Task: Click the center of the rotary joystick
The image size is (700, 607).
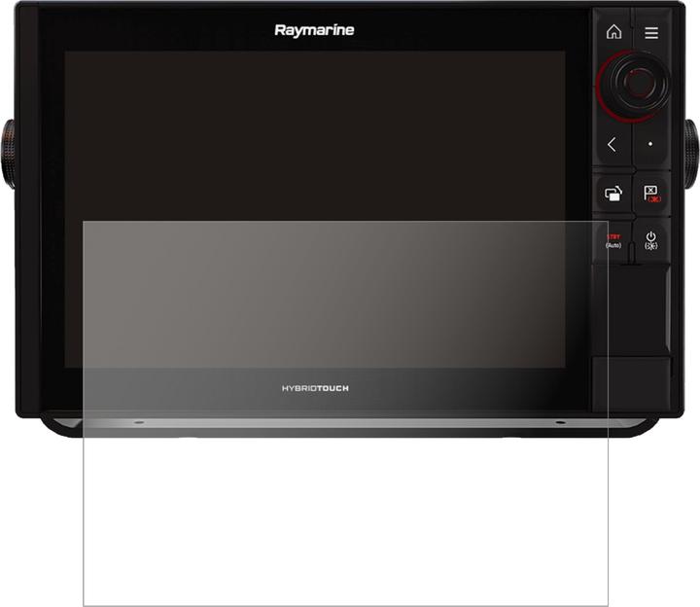Action: click(639, 82)
